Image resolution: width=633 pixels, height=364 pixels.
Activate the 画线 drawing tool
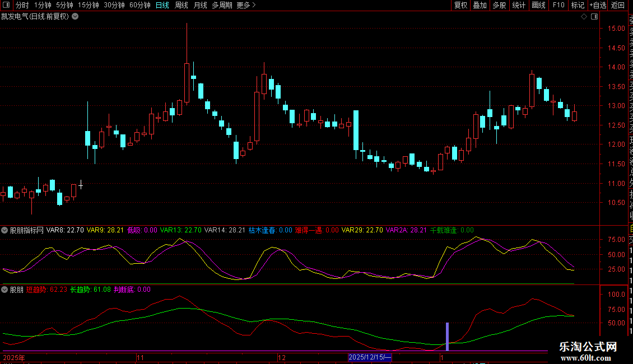click(538, 5)
